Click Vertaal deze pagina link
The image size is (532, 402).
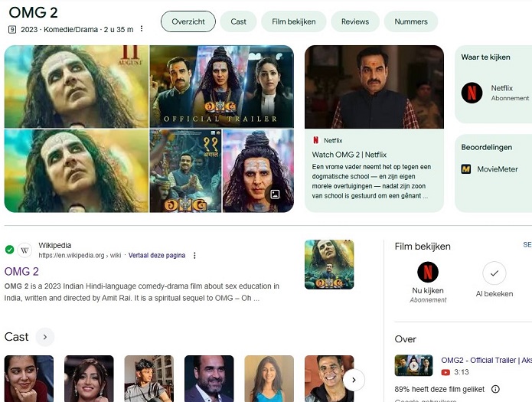click(x=157, y=255)
